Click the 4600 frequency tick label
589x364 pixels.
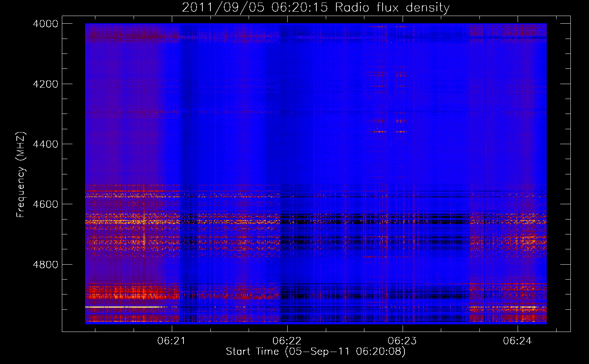(46, 204)
